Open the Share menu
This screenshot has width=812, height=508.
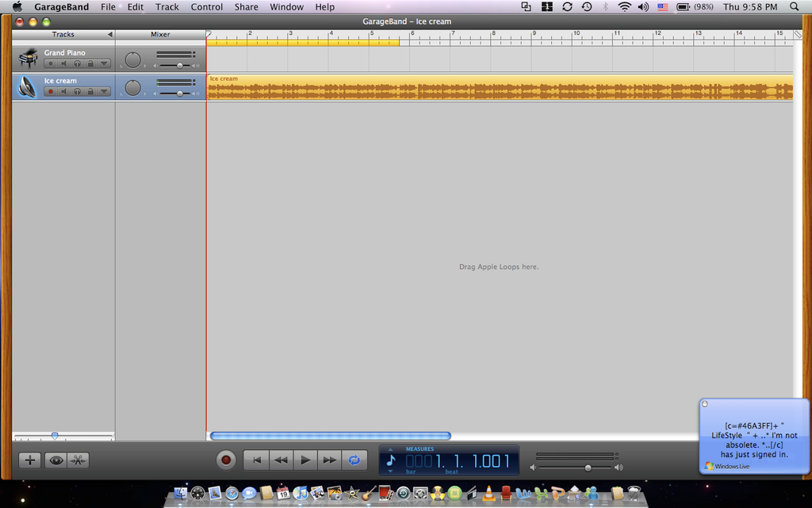click(x=246, y=6)
